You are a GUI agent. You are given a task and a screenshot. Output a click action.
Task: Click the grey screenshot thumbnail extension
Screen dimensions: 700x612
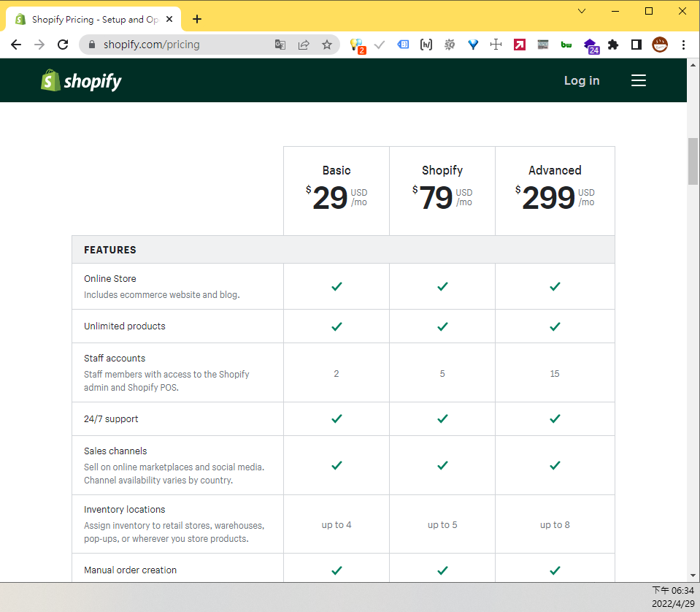[543, 45]
